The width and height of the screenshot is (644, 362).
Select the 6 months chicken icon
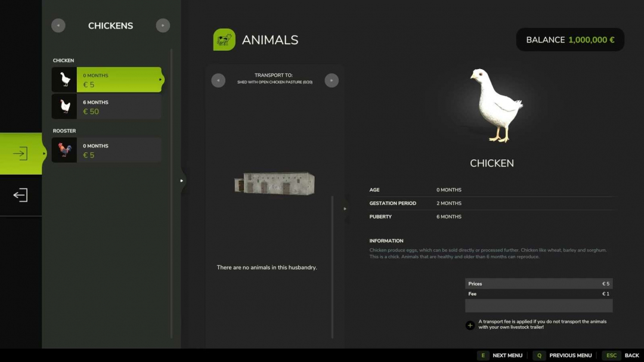click(64, 106)
